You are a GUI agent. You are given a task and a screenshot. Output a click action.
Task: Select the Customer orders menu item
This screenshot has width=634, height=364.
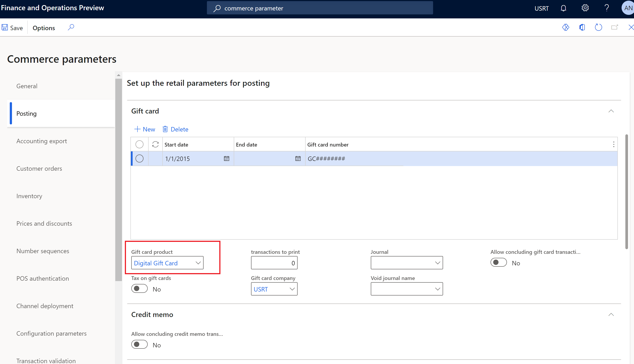(x=39, y=168)
